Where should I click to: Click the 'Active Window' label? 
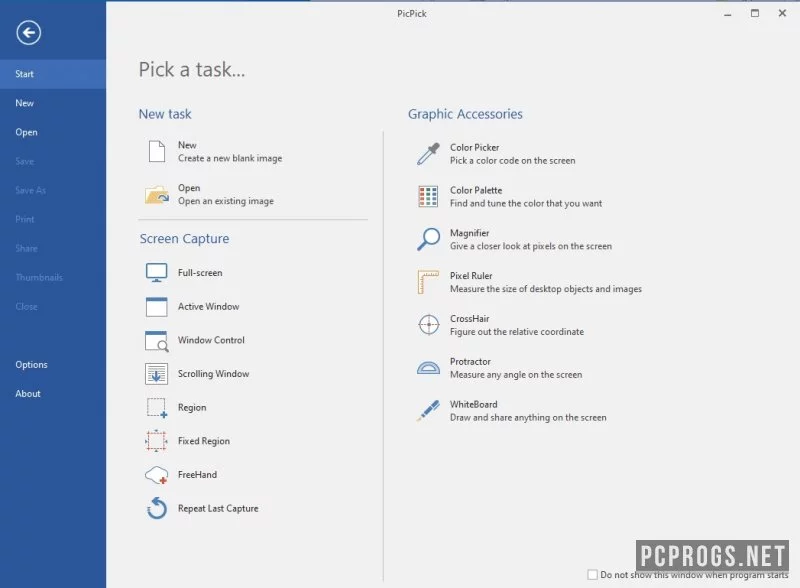[208, 306]
